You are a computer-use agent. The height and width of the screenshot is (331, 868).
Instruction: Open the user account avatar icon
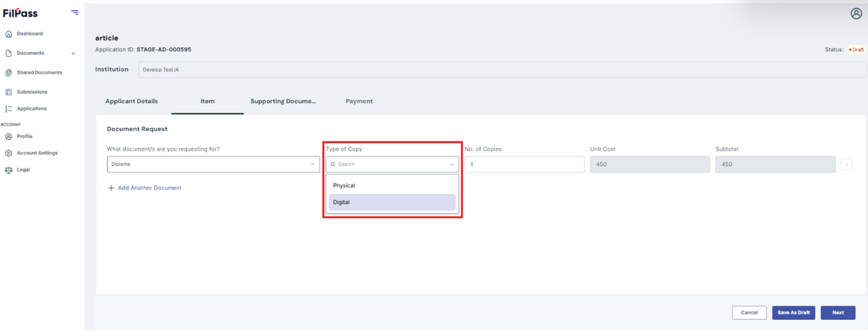point(856,13)
